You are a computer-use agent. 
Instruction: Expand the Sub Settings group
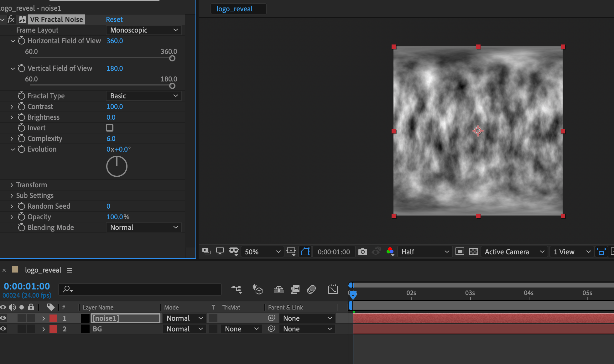pyautogui.click(x=12, y=195)
